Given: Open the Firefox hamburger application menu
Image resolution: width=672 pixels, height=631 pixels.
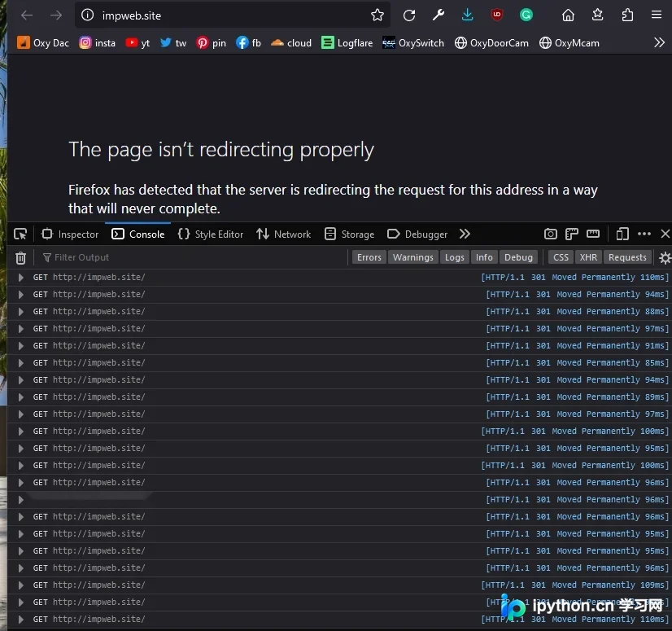Looking at the screenshot, I should [657, 15].
